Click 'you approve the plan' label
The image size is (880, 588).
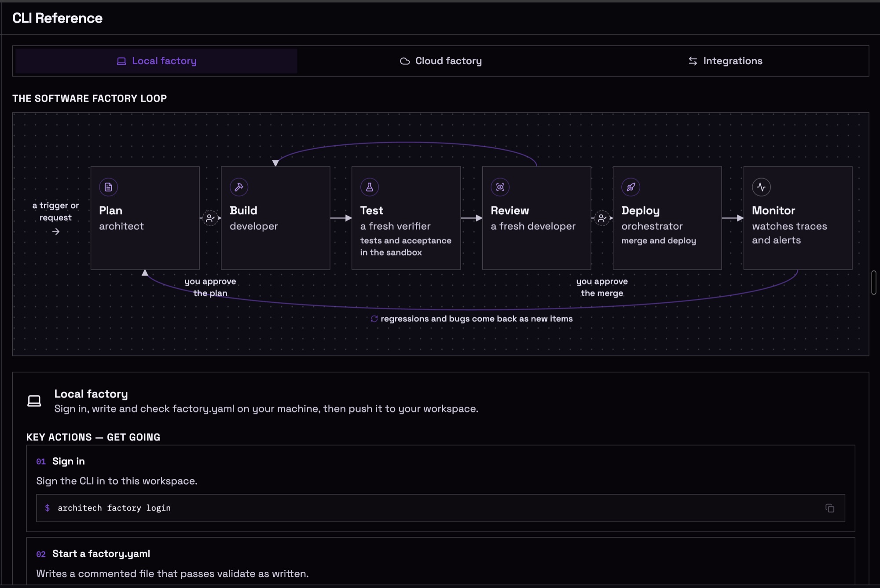210,287
